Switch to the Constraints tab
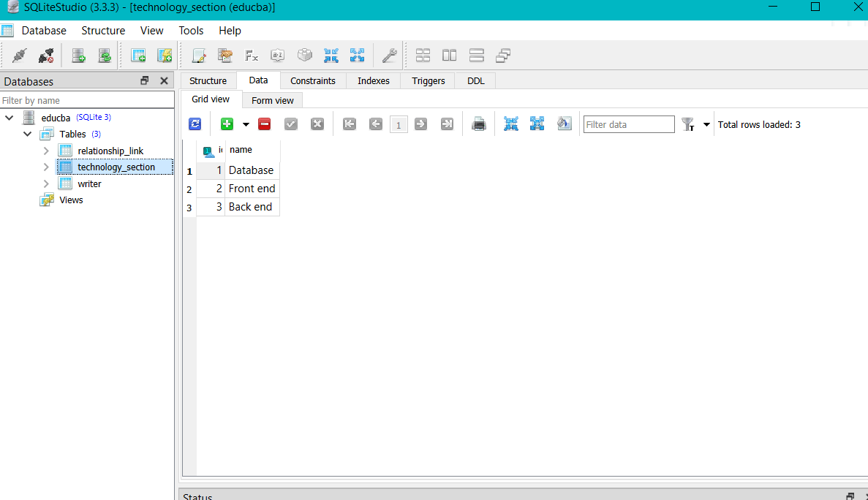Image resolution: width=868 pixels, height=500 pixels. [x=312, y=80]
